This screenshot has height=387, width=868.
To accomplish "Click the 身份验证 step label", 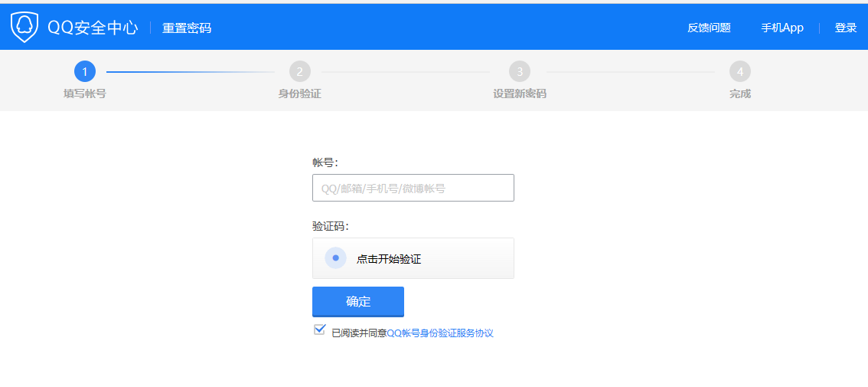I will (299, 93).
